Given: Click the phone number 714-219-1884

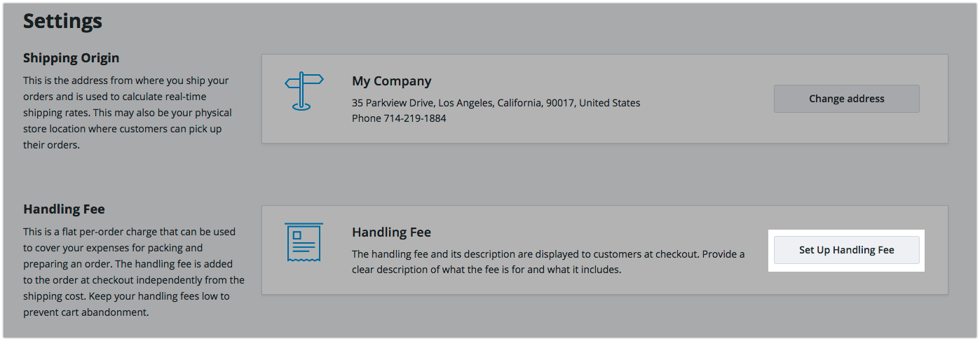Looking at the screenshot, I should click(414, 118).
